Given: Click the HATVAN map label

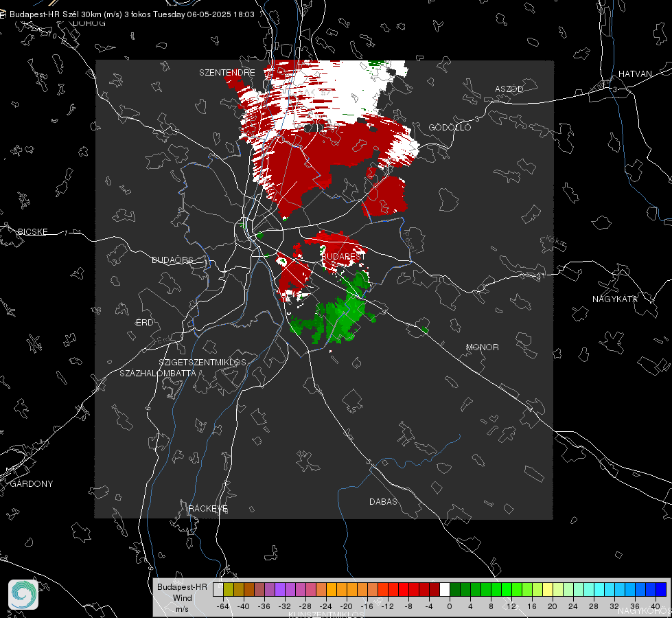Looking at the screenshot, I should click(635, 73).
